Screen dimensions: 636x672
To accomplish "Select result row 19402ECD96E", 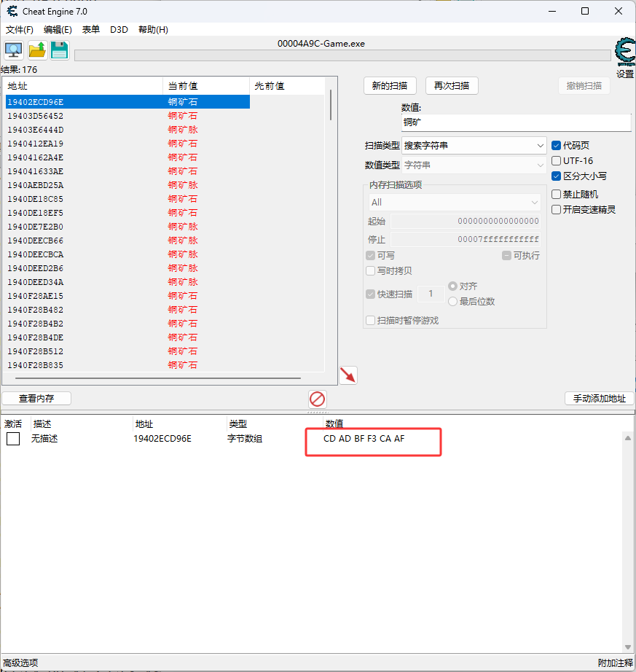I will [x=127, y=102].
